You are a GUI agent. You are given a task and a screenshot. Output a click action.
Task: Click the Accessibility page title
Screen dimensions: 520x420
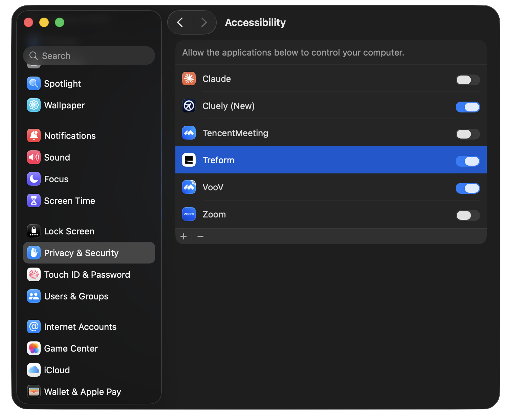pos(255,23)
